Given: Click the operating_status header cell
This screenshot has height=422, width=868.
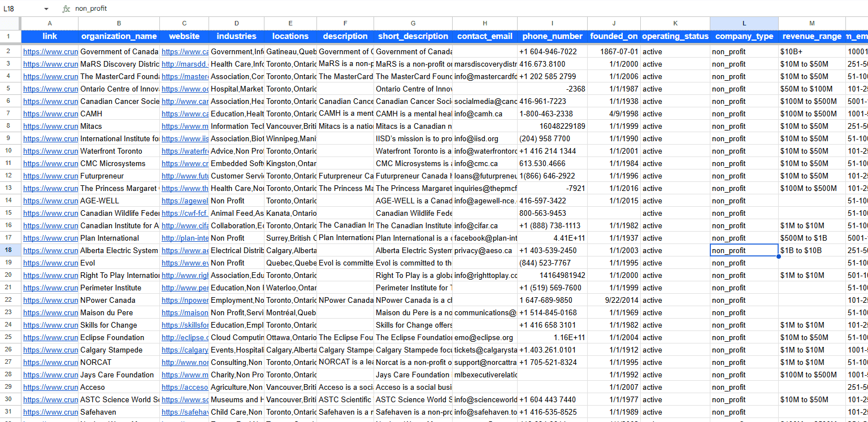Looking at the screenshot, I should tap(675, 36).
